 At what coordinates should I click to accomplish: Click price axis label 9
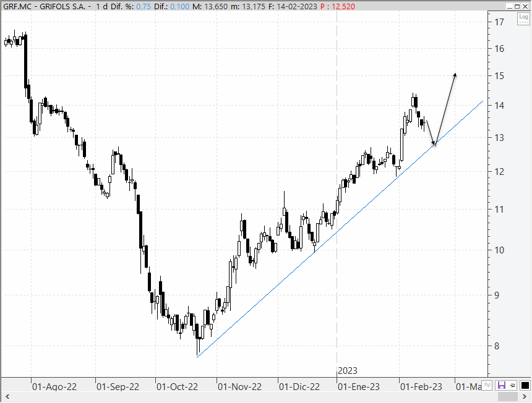point(497,295)
